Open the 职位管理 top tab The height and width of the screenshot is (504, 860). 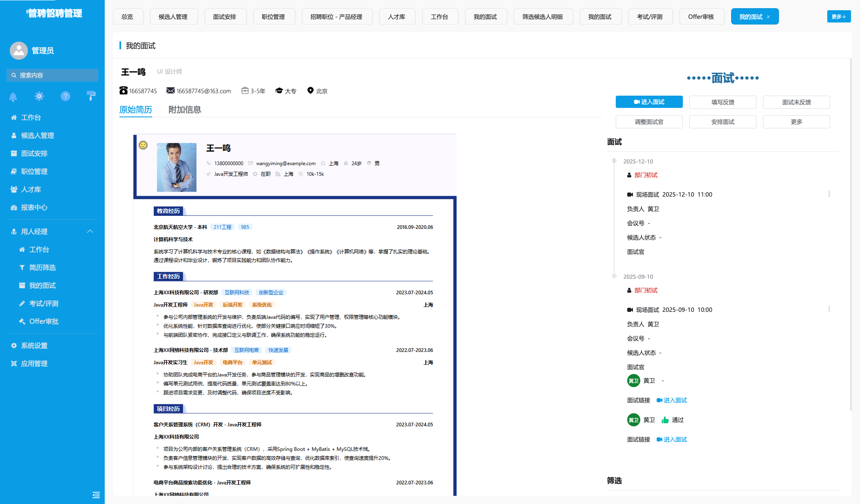point(273,17)
